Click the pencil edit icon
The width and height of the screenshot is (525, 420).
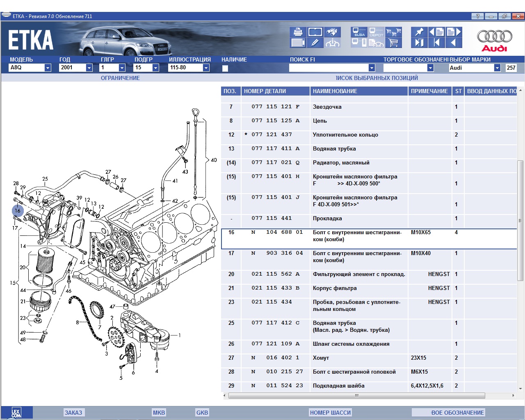point(315,43)
